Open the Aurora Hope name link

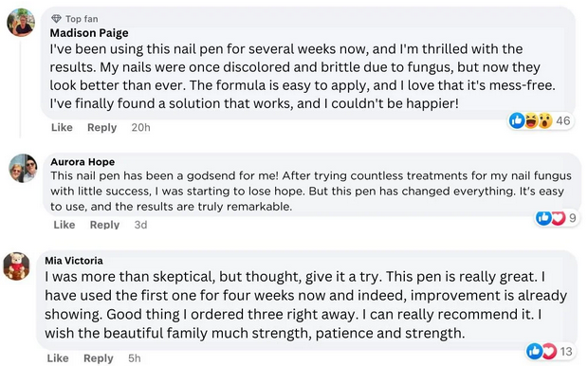83,161
